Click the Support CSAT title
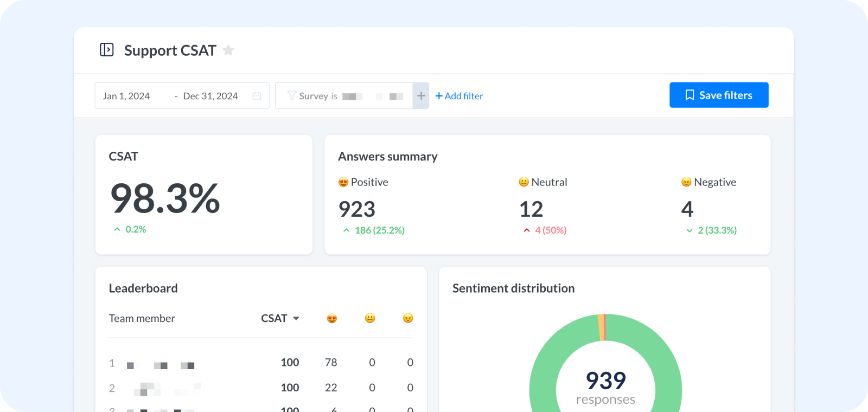Image resolution: width=868 pixels, height=412 pixels. 170,50
